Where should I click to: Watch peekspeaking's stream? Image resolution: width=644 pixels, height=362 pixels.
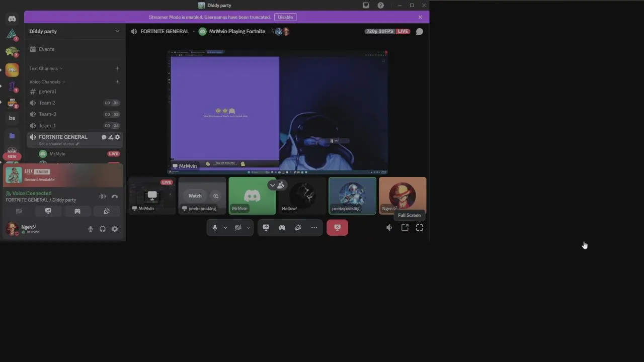coord(195,196)
